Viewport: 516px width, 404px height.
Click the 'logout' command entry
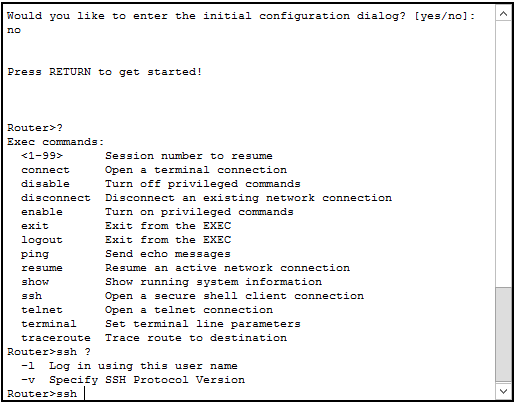pyautogui.click(x=42, y=240)
